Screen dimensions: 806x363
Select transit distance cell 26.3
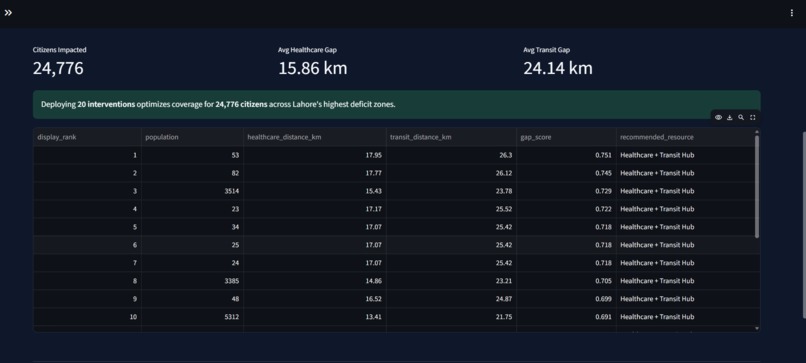[451, 155]
